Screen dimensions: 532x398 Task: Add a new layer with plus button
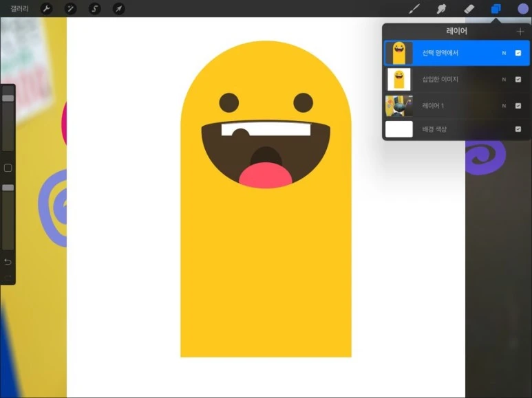[520, 31]
